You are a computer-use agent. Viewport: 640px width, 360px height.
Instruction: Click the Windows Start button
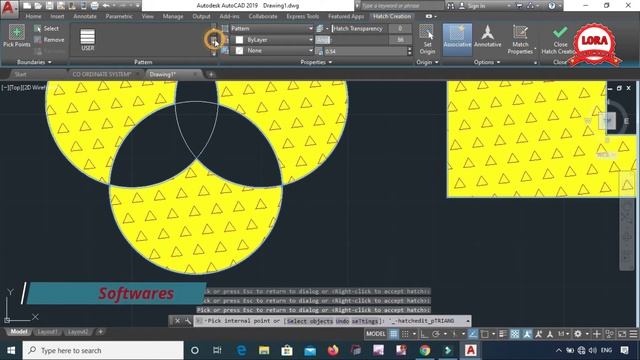[11, 350]
